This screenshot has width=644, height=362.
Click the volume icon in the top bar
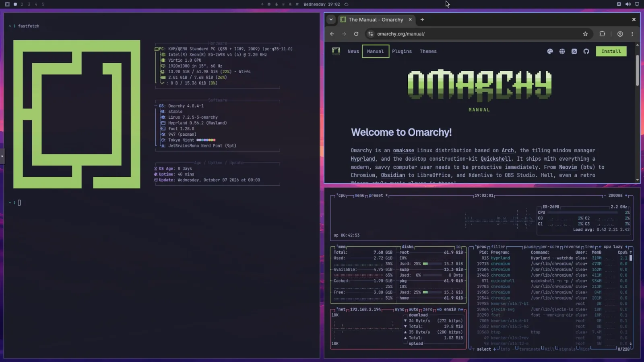click(x=628, y=4)
